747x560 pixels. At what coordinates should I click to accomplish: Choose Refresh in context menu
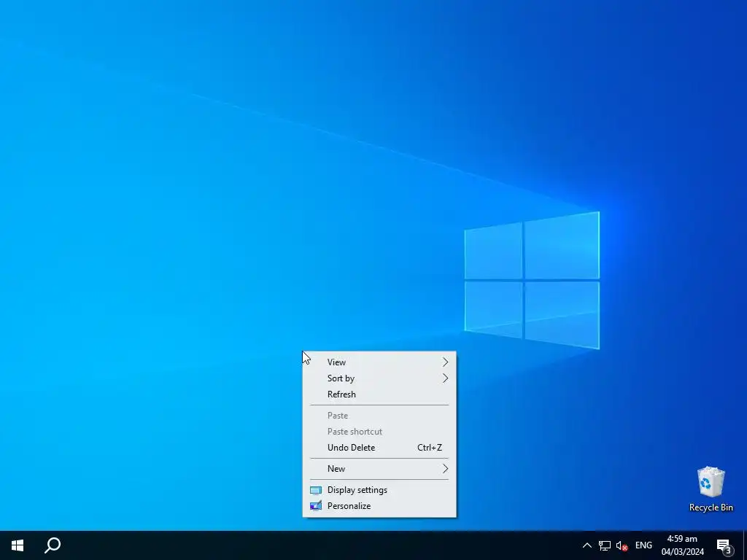click(x=379, y=394)
